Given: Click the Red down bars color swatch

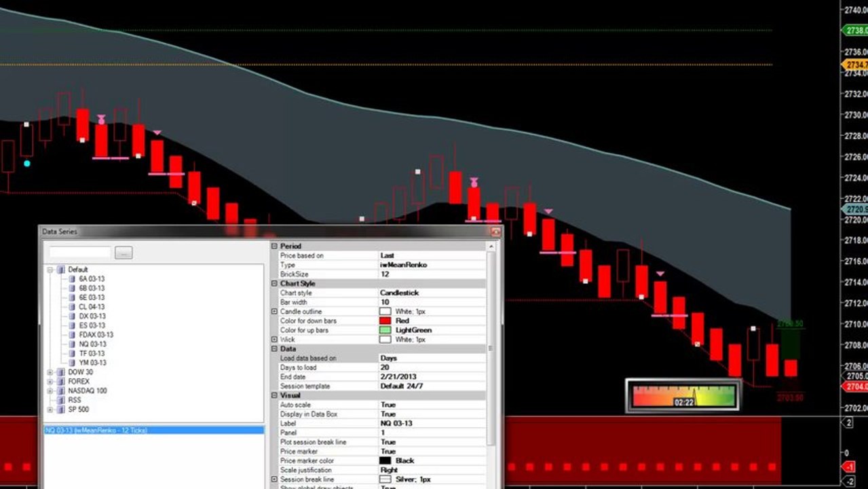Looking at the screenshot, I should click(x=385, y=321).
